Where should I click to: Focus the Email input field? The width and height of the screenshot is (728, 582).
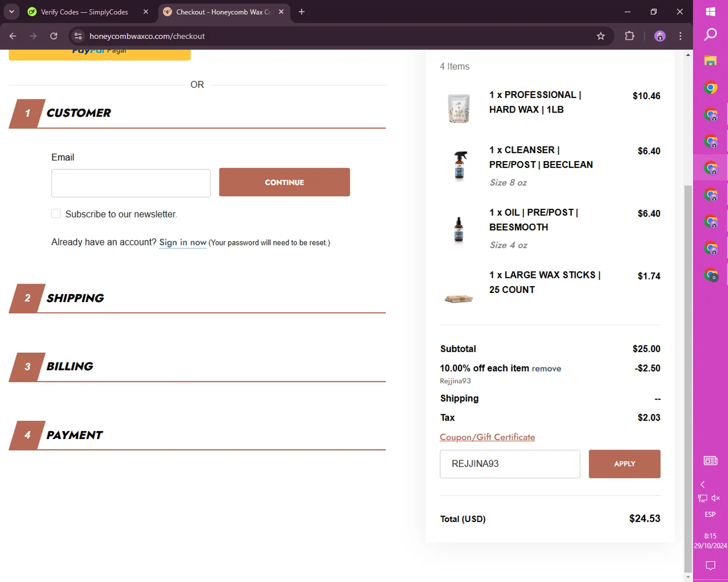[x=131, y=183]
